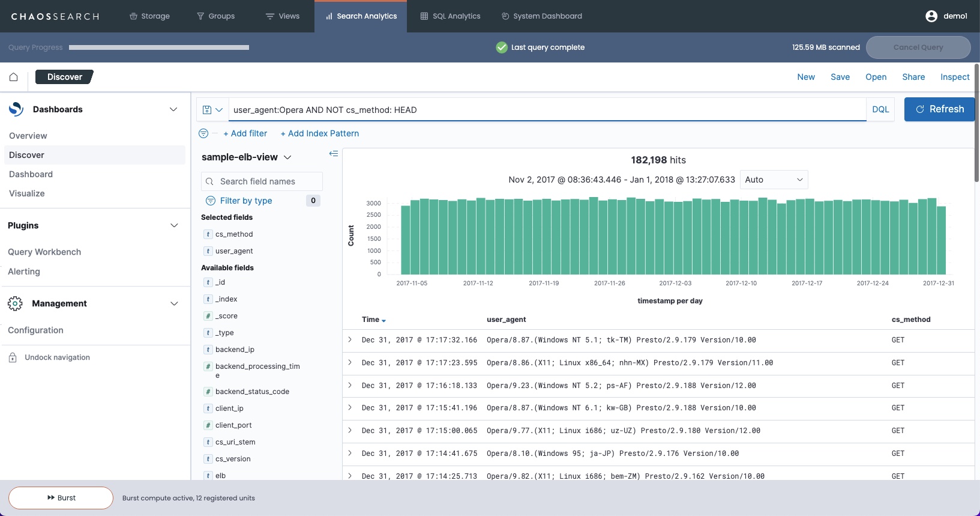Expand the first Dec 31 17:17:32 log row
980x516 pixels.
coord(350,340)
